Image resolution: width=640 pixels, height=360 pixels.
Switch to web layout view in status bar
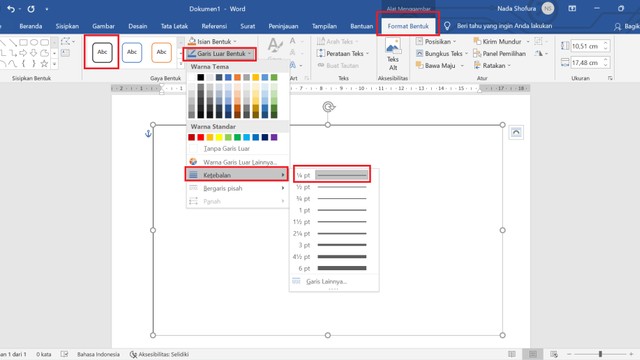(x=554, y=354)
